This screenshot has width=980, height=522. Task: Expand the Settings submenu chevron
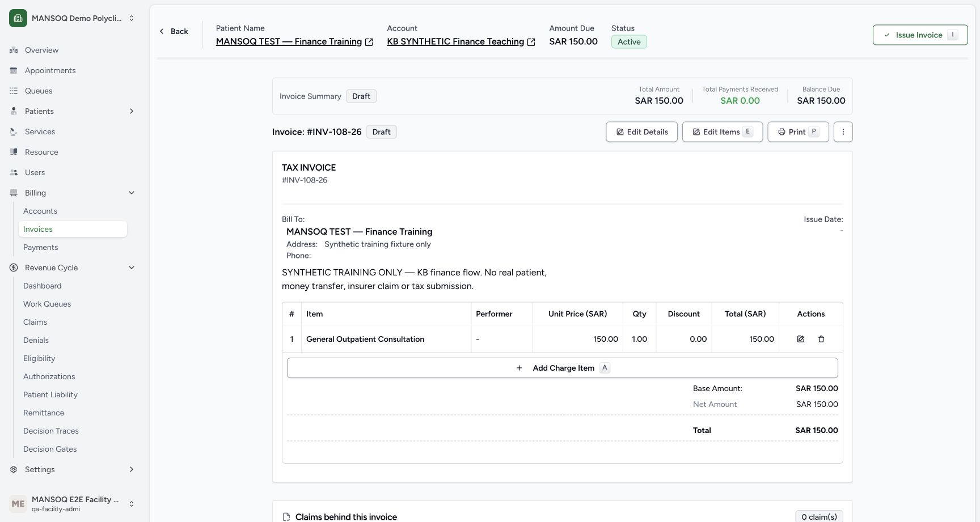pos(132,469)
